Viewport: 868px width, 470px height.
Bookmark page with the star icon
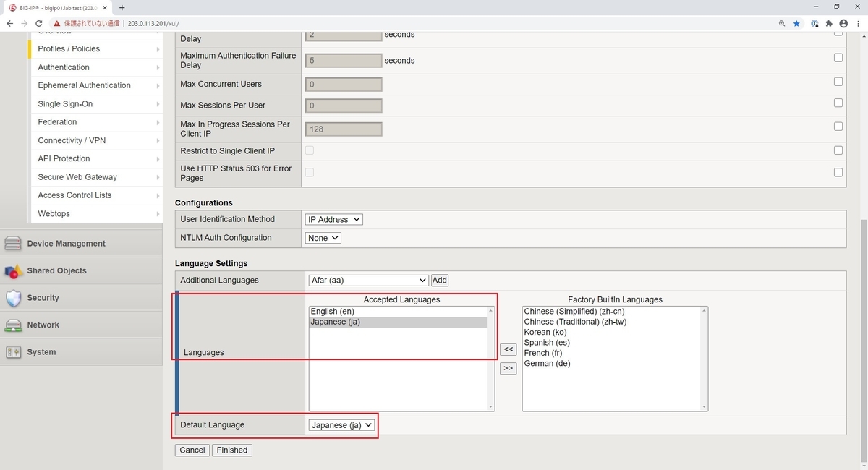[796, 23]
